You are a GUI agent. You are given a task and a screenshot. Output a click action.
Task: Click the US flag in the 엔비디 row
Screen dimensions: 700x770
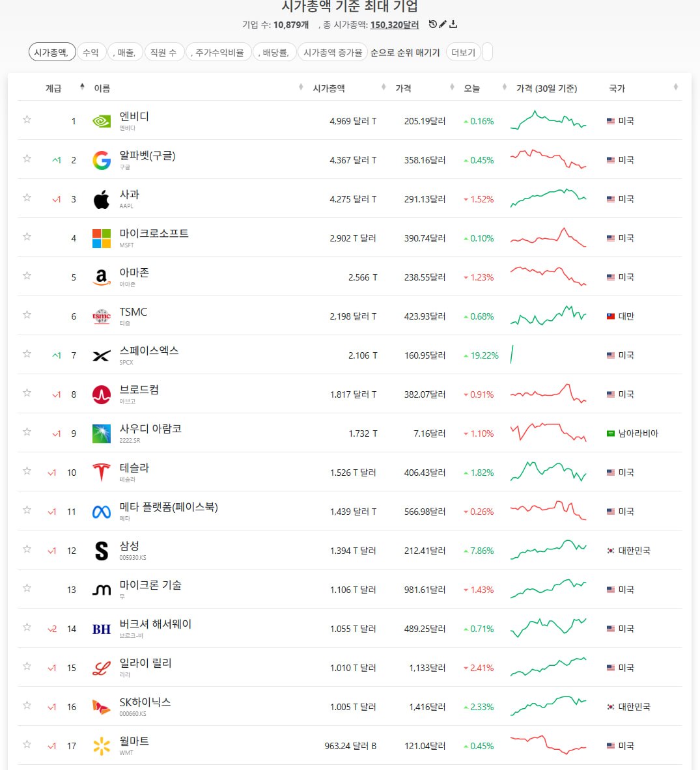point(611,121)
